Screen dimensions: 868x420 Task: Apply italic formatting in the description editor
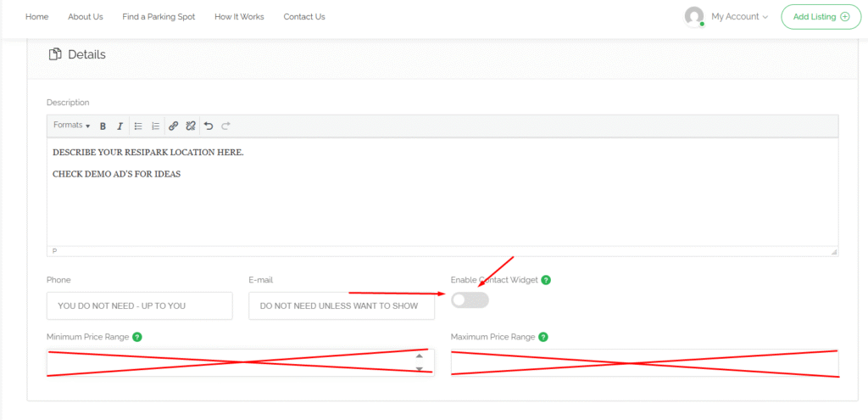click(120, 126)
